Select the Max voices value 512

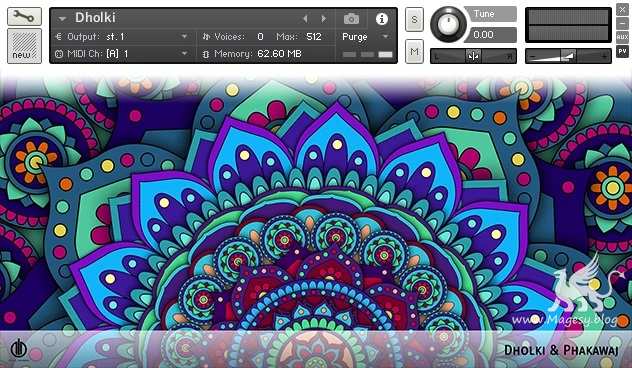[314, 37]
